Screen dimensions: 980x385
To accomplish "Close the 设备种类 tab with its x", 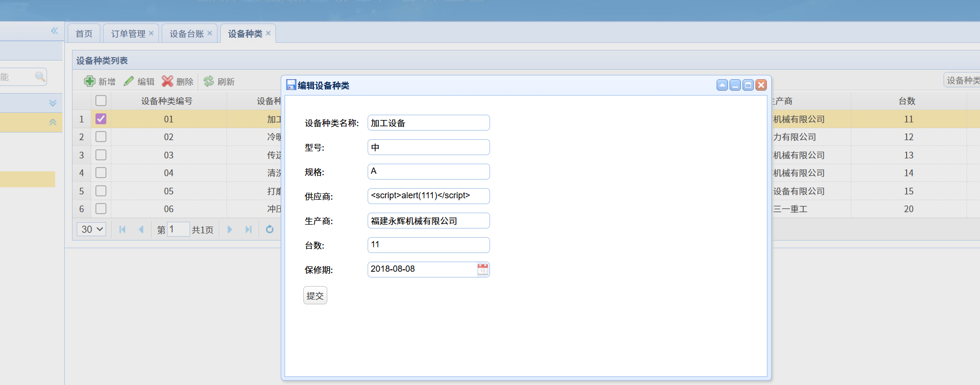I will [x=268, y=33].
